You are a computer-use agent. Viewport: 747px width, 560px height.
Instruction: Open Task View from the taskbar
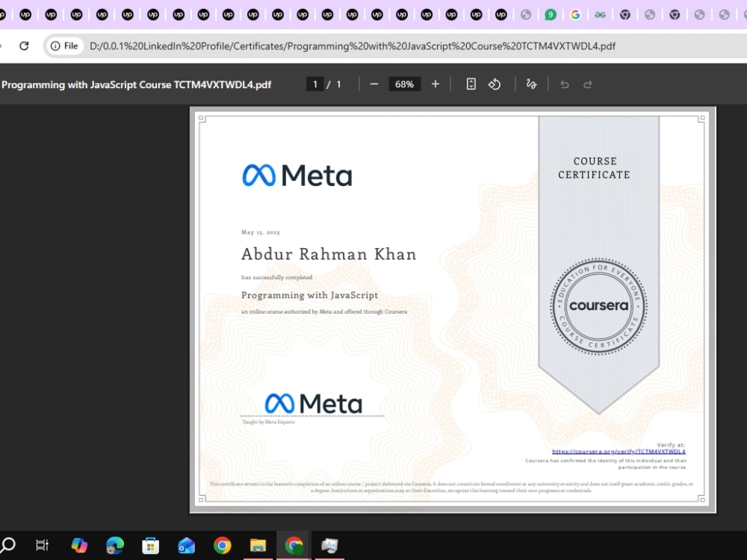43,545
